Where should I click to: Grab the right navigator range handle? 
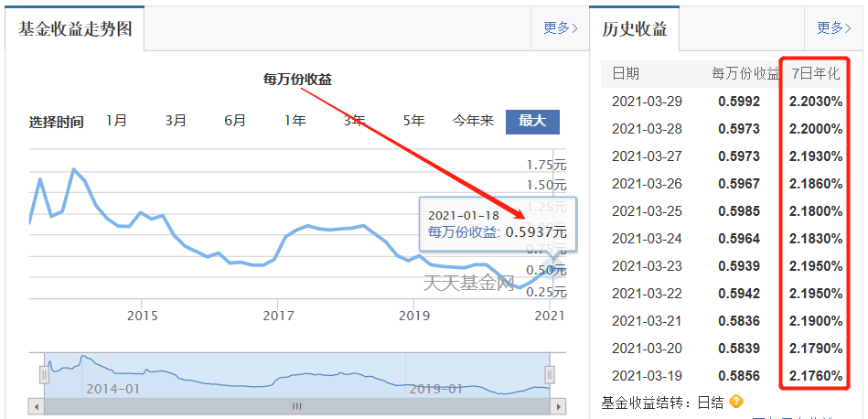tap(549, 375)
